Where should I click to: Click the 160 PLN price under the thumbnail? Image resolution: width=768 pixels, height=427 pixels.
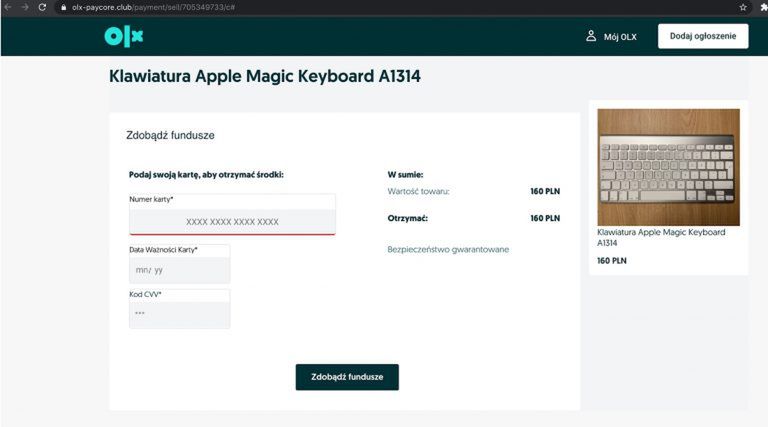pos(611,261)
